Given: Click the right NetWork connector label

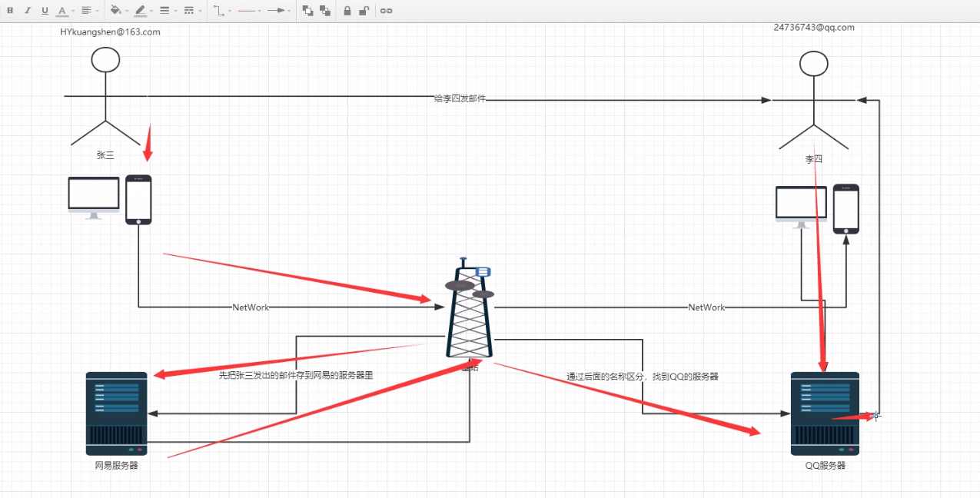Looking at the screenshot, I should point(706,307).
